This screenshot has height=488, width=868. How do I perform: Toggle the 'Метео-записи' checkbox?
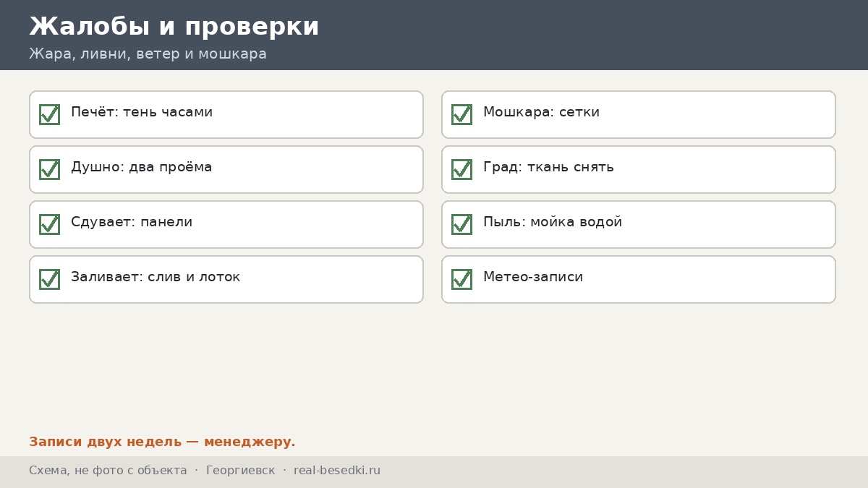(x=461, y=279)
